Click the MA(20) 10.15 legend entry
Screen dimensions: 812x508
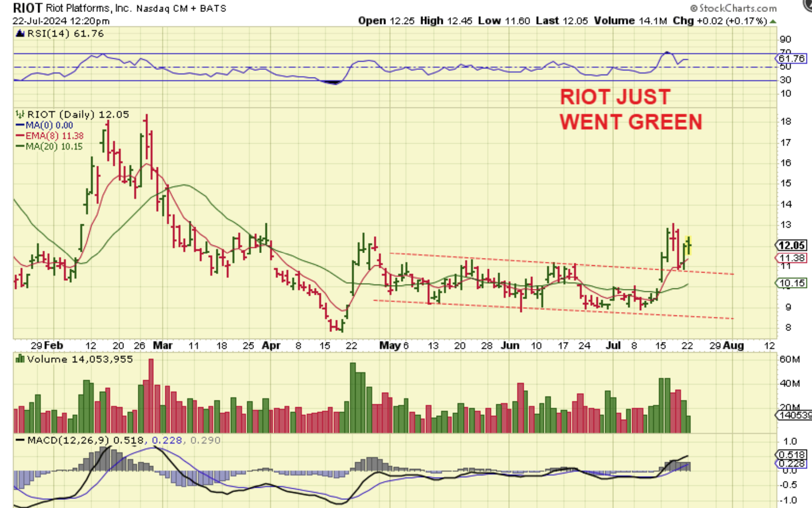point(54,147)
